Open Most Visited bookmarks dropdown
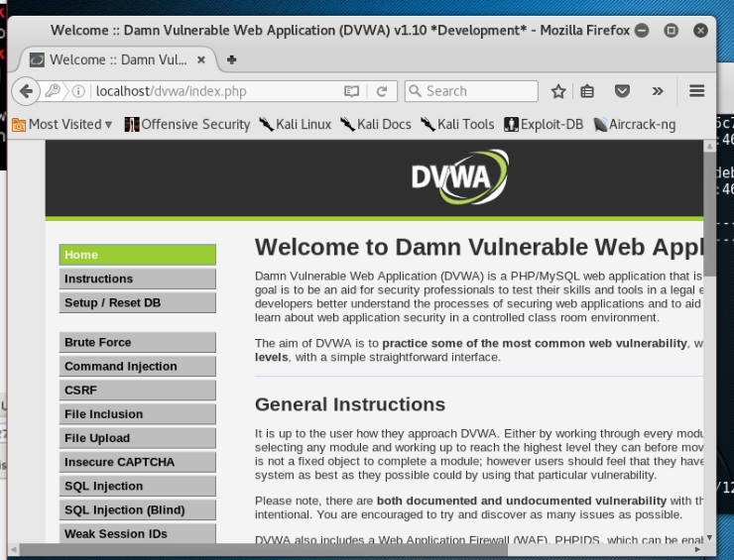 point(61,125)
